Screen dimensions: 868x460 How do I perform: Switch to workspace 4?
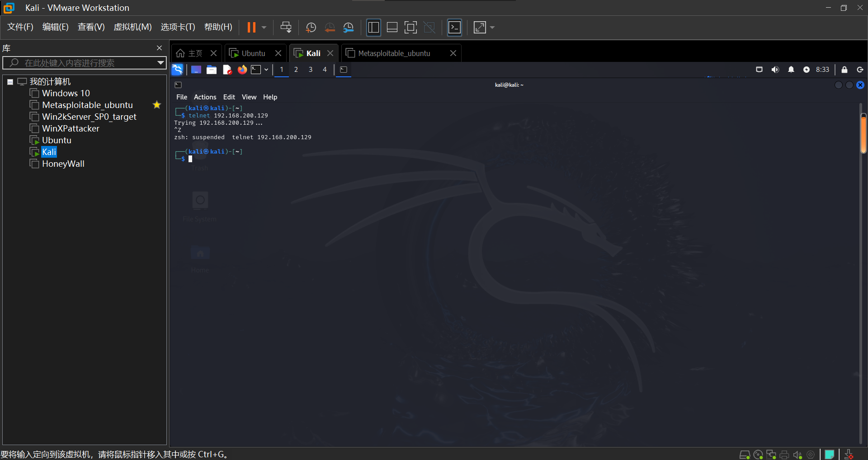click(325, 70)
